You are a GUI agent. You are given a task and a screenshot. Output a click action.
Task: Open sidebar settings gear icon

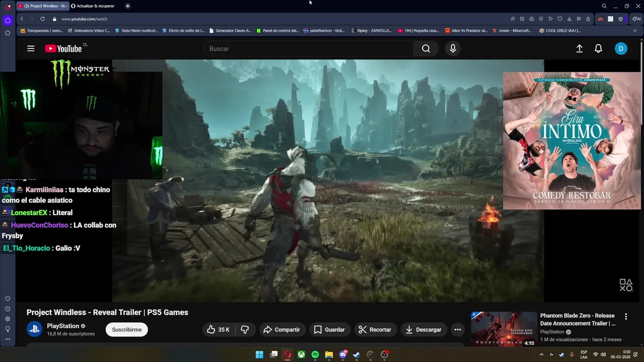[8, 319]
